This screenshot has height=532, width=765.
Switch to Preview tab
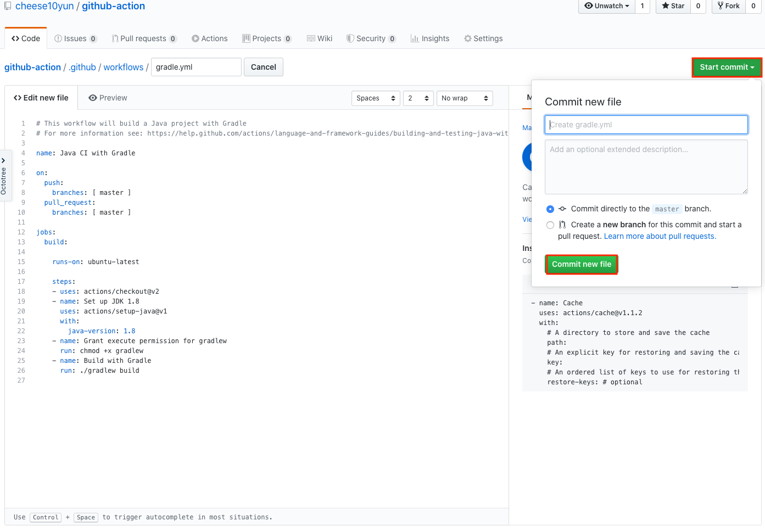tap(108, 98)
